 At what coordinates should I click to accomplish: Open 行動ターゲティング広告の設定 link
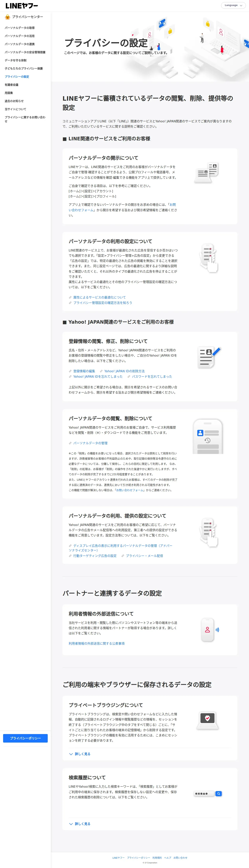point(95,556)
